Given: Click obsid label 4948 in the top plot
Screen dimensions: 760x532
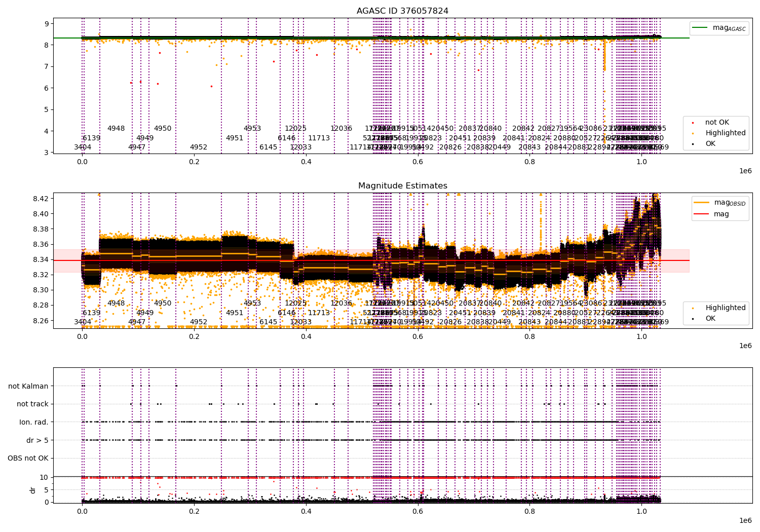Looking at the screenshot, I should point(116,129).
